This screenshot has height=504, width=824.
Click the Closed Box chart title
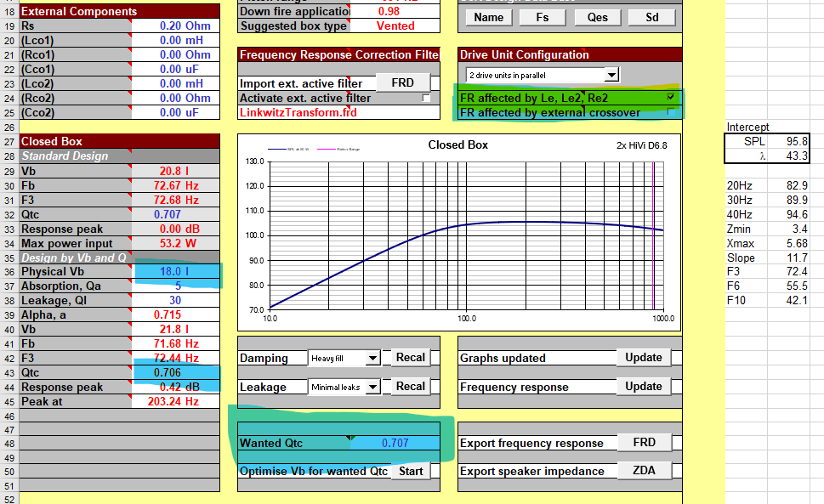point(457,144)
